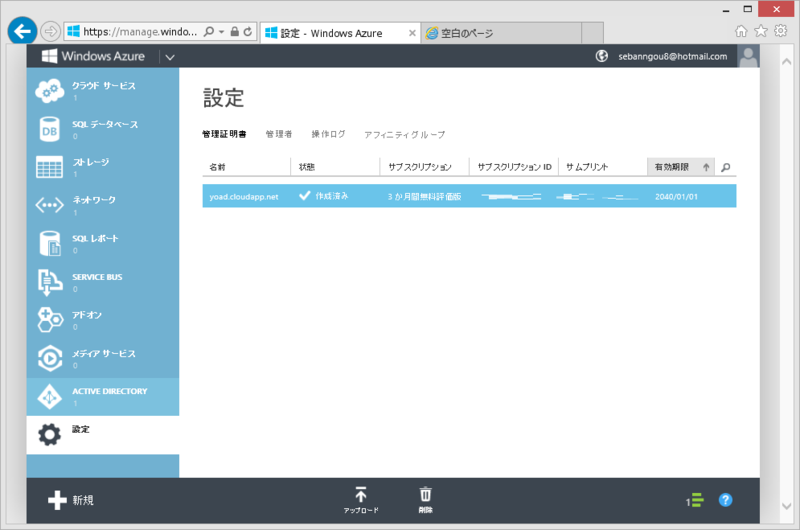Click the 3 か月間無料評価版 subscription cell
Viewport: 800px width, 530px height.
pyautogui.click(x=424, y=196)
